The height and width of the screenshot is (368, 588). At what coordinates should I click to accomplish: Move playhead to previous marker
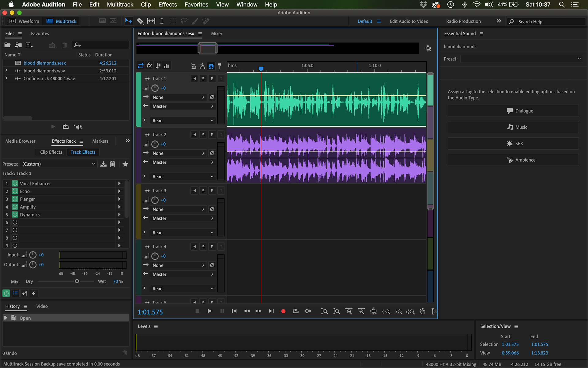(x=234, y=311)
